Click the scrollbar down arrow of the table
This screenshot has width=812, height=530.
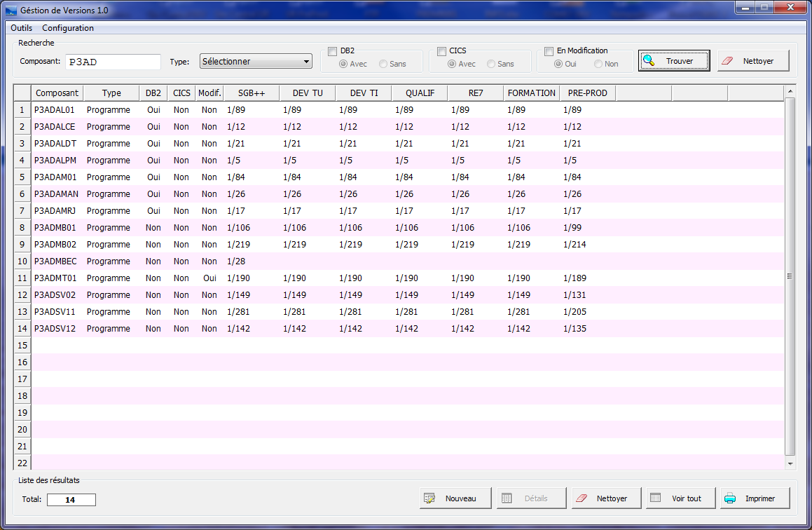790,463
